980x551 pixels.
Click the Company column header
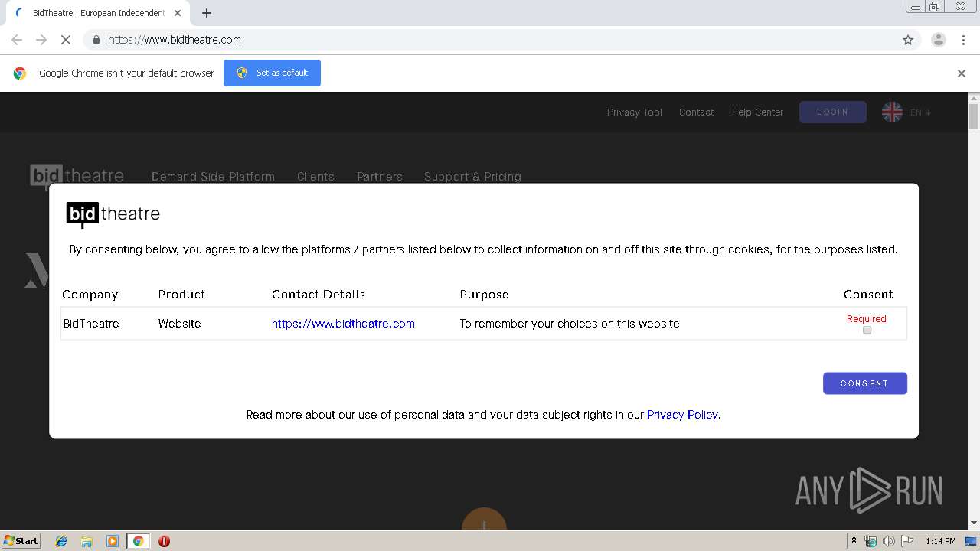(90, 295)
